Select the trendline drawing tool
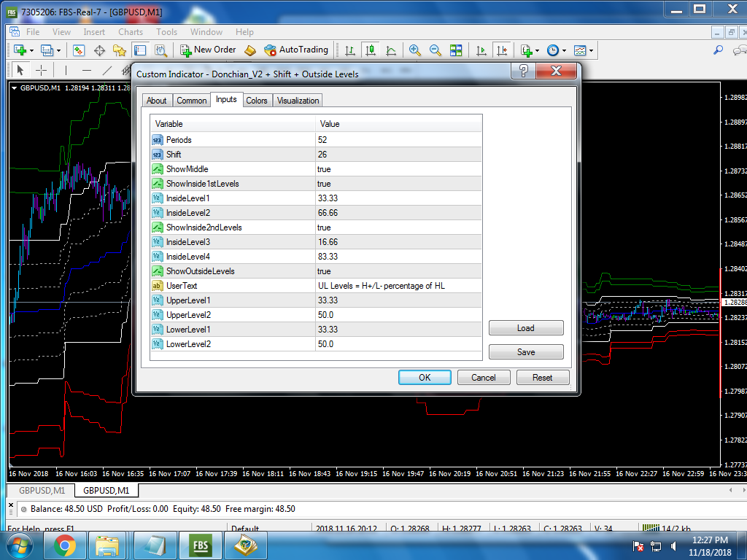This screenshot has width=747, height=560. 107,71
